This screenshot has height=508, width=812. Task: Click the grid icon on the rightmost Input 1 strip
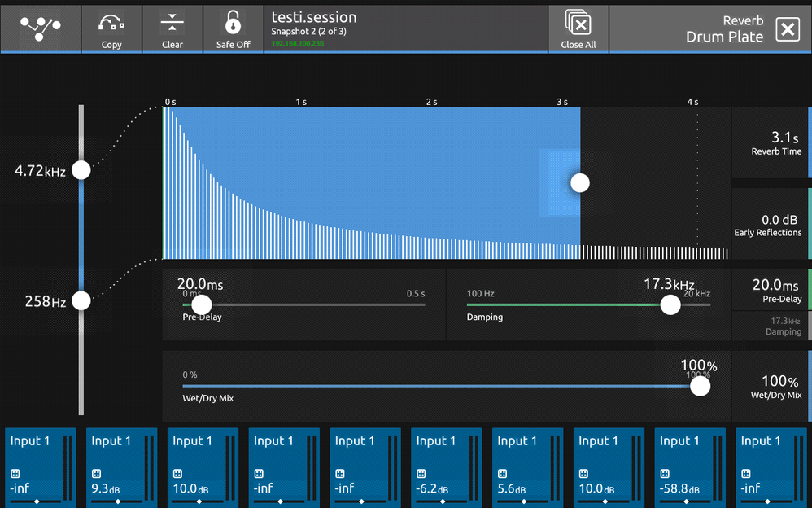[746, 474]
